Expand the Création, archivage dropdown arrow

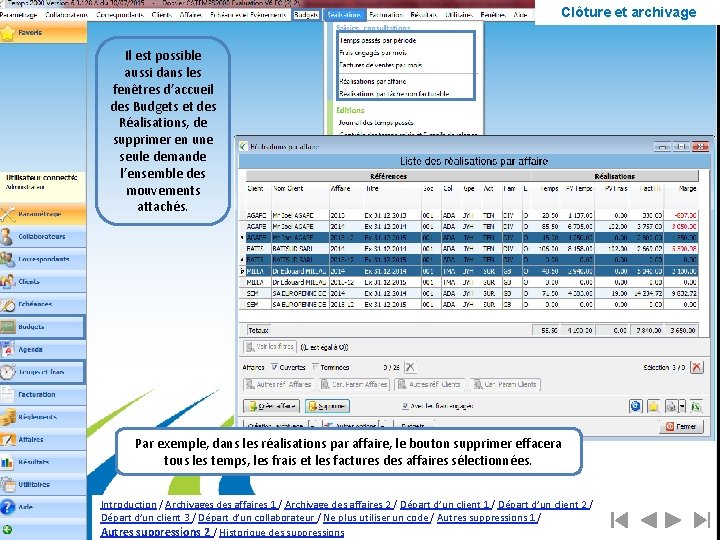(x=313, y=426)
